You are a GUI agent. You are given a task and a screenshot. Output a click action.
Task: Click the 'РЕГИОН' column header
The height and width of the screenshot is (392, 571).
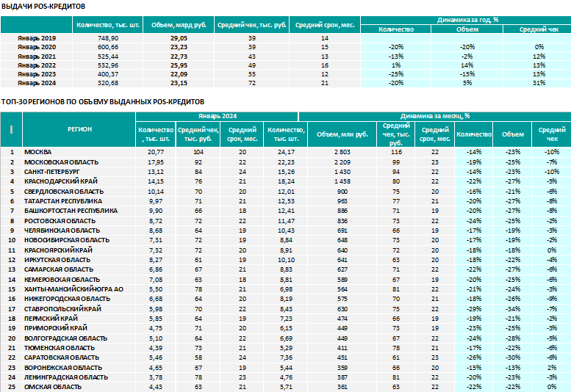pos(80,129)
